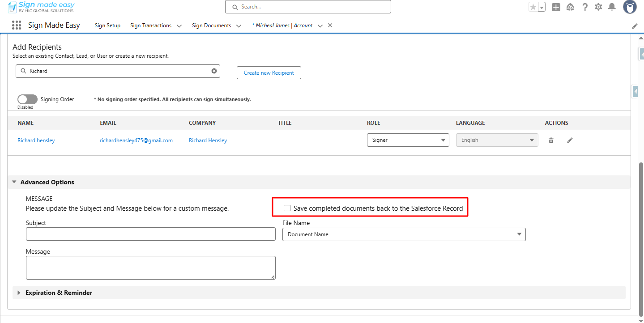Image resolution: width=644 pixels, height=323 pixels.
Task: Clear the Richard recipient search text
Action: [214, 71]
